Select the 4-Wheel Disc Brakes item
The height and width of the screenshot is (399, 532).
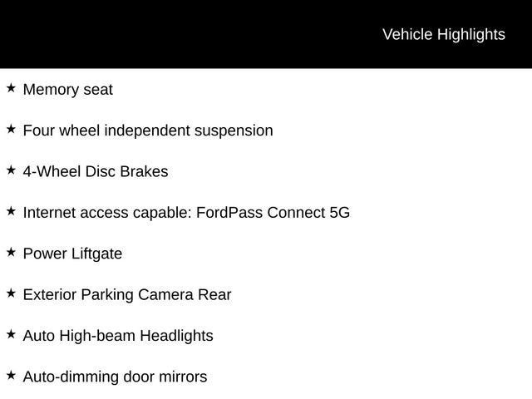point(95,172)
